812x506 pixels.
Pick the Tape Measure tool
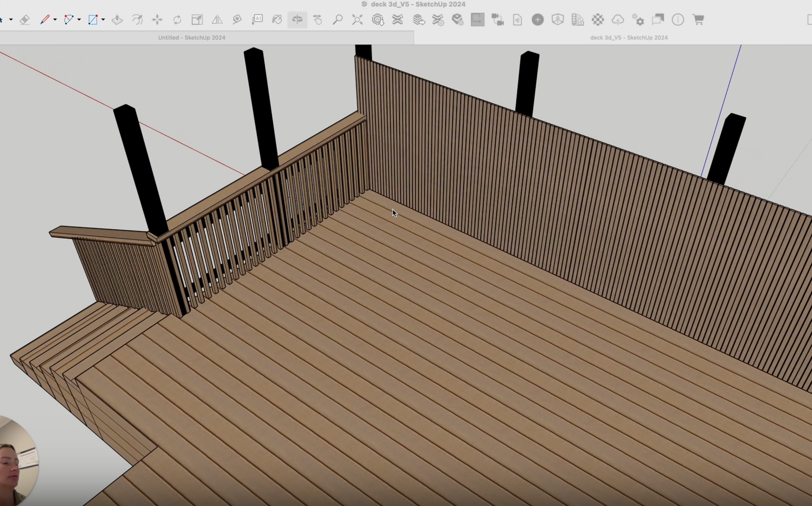[x=237, y=20]
